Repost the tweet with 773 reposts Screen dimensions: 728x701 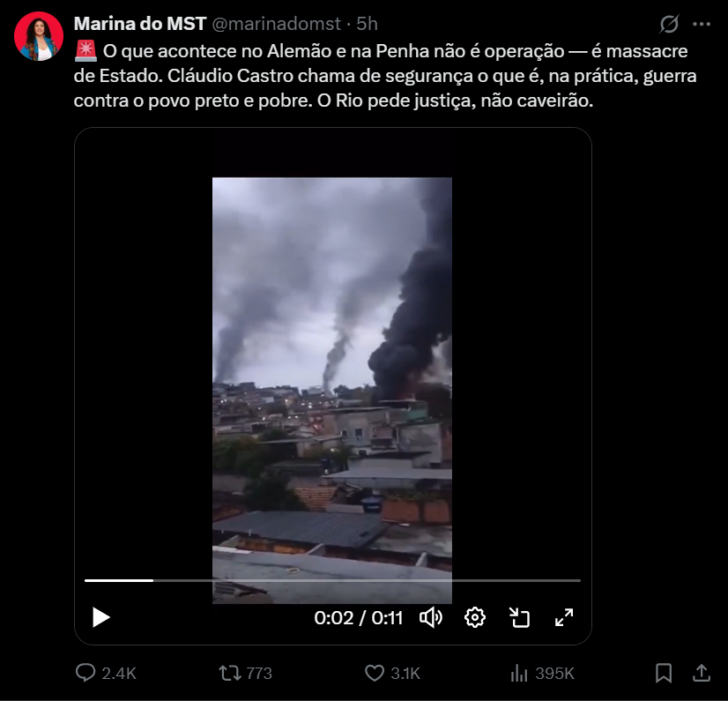(x=246, y=673)
